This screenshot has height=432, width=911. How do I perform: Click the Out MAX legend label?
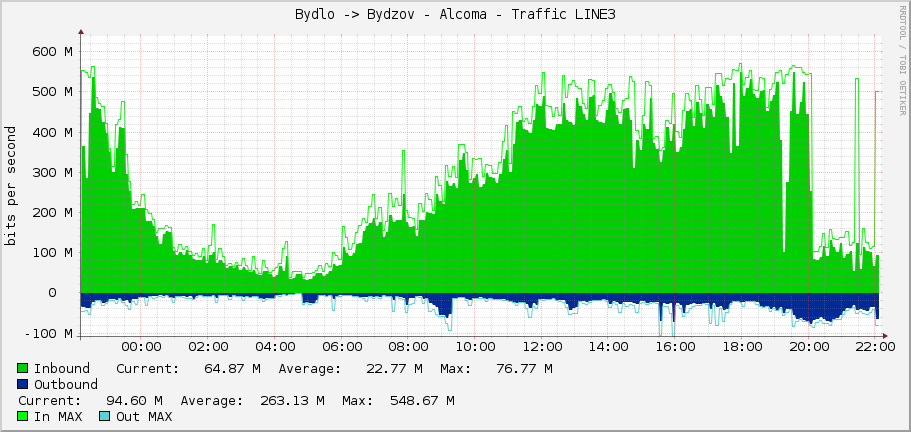point(144,416)
